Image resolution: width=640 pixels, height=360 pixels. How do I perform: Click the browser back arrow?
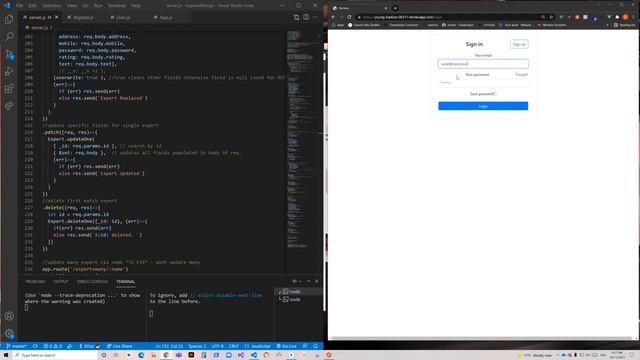333,17
